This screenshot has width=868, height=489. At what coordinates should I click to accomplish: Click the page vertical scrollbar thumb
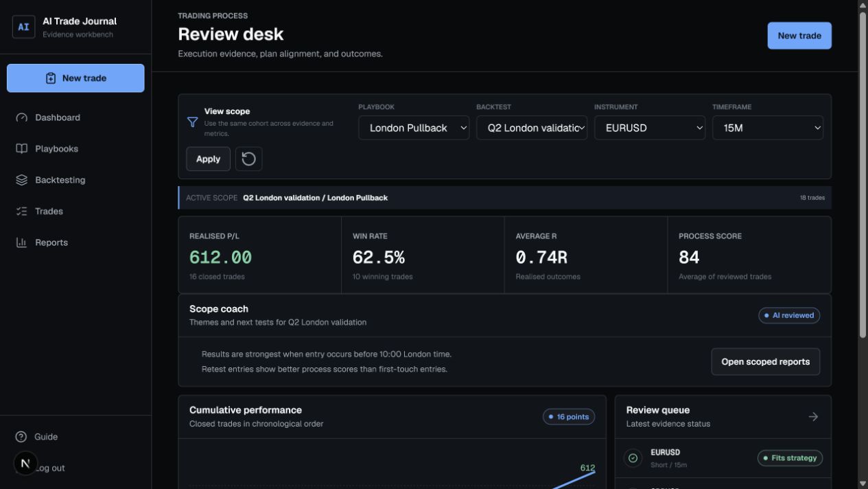pos(863,175)
